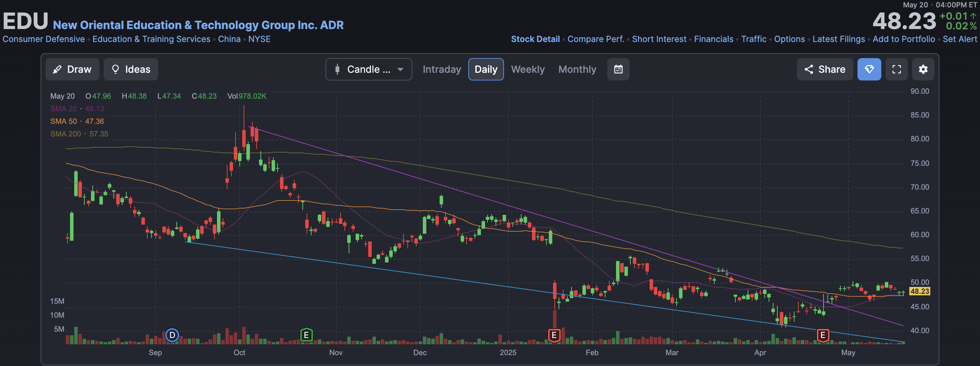Click the red earnings E marker in April
The height and width of the screenshot is (366, 980).
[822, 335]
